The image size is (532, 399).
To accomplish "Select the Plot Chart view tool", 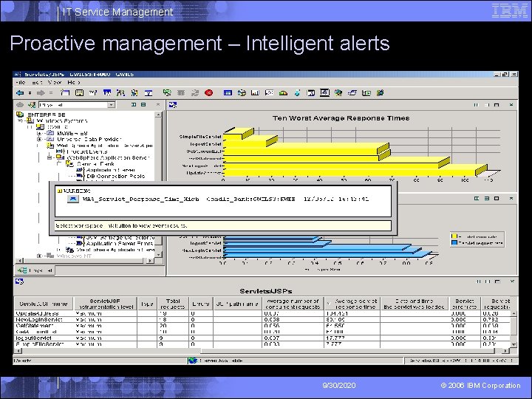I will pyautogui.click(x=269, y=92).
